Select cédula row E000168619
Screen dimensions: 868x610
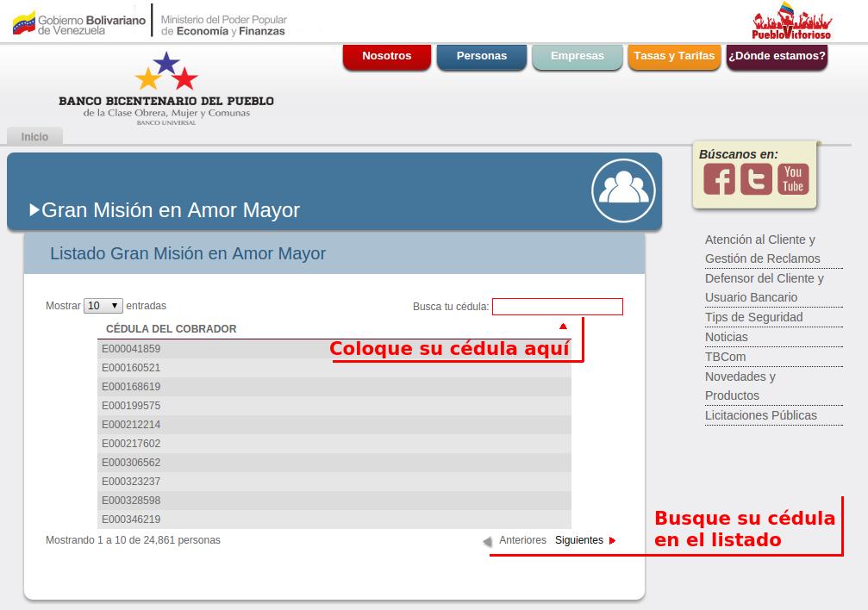334,386
